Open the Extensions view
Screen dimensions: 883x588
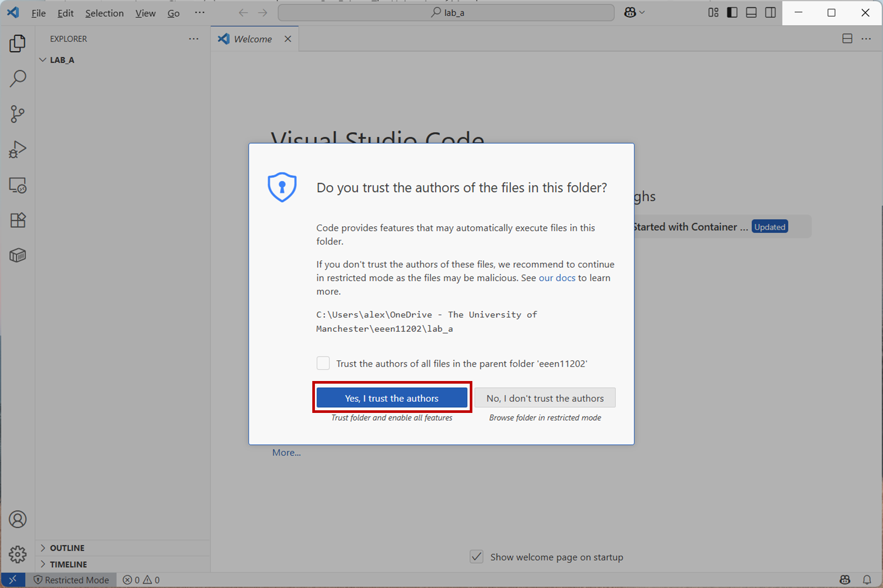pyautogui.click(x=18, y=220)
